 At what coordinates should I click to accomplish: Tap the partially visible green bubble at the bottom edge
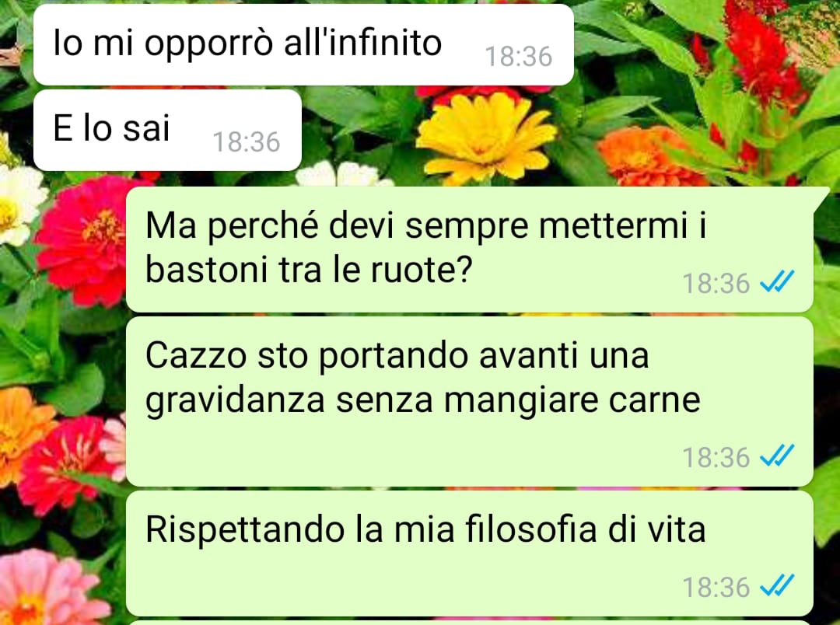coord(469,623)
